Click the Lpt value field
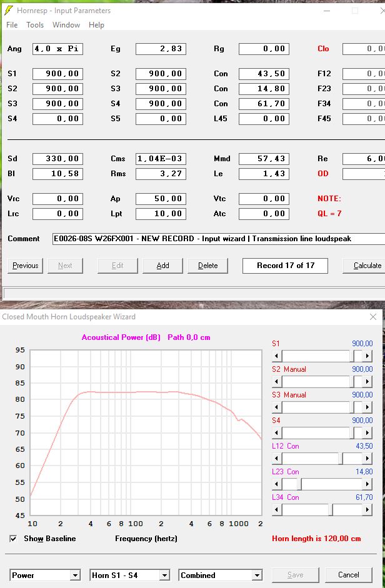Viewport: 385px width, 588px height. pos(161,214)
